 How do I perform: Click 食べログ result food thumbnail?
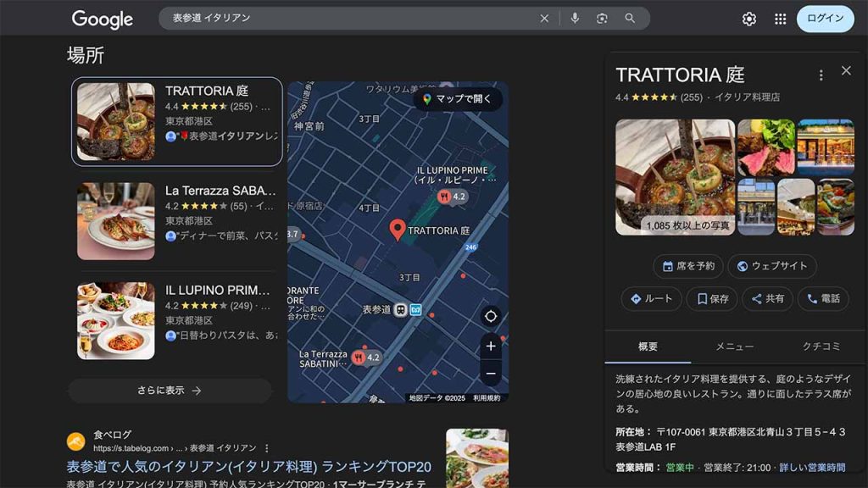tap(477, 458)
